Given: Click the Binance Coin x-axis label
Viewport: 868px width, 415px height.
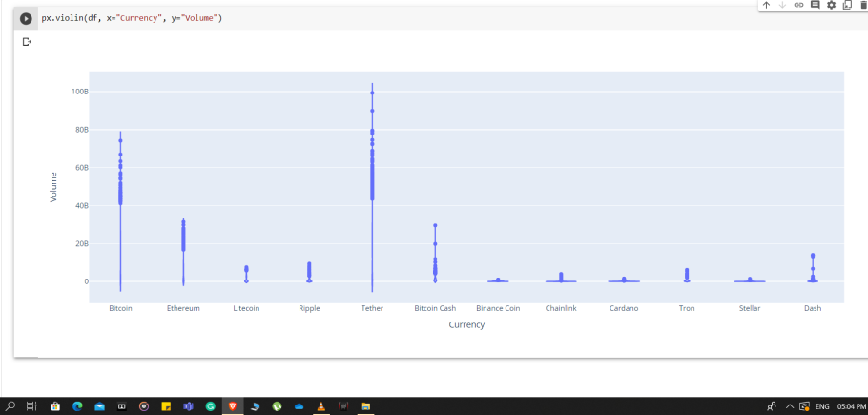Looking at the screenshot, I should pyautogui.click(x=498, y=308).
